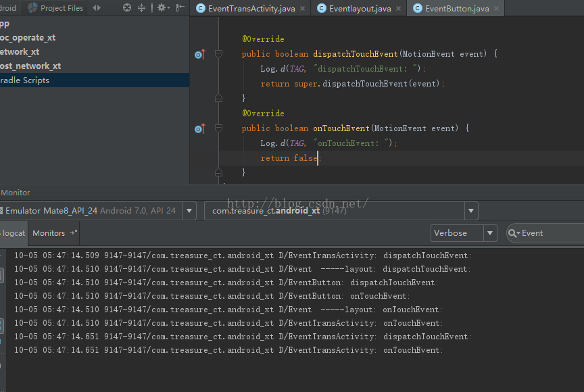Click override gutter icon beside onTouchEvent method
The width and height of the screenshot is (584, 392).
pos(199,128)
